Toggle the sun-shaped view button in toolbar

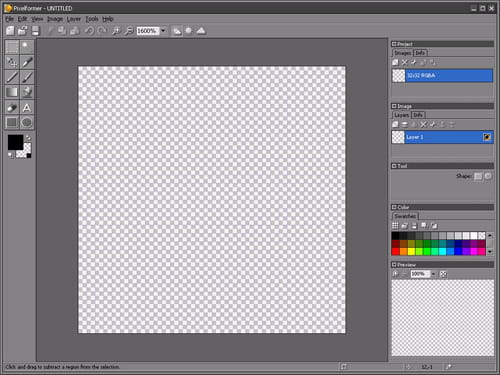(x=189, y=31)
